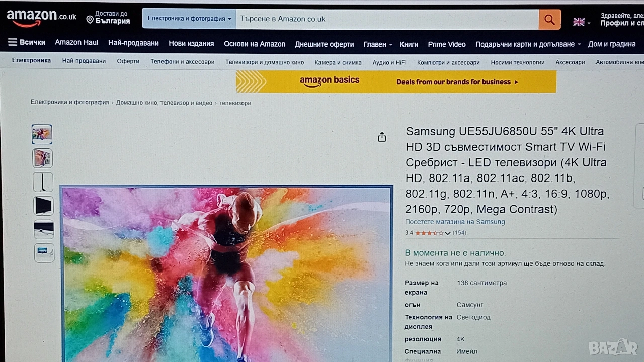644x362 pixels.
Task: Click the Amazon Basics deals banner
Action: click(396, 81)
